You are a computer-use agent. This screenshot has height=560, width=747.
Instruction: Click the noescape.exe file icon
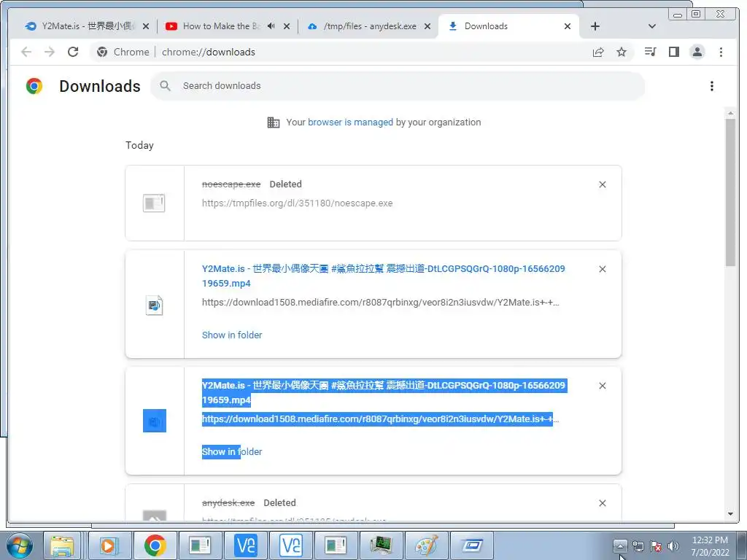pos(154,203)
